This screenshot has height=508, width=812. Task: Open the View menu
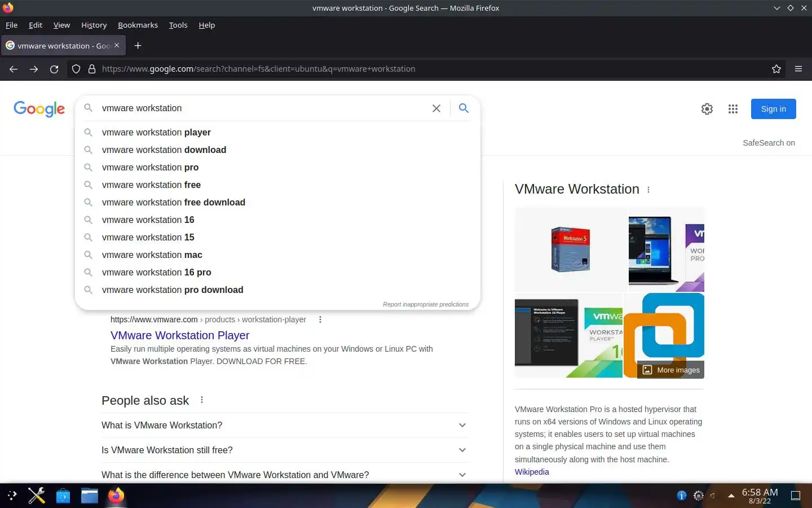click(61, 25)
